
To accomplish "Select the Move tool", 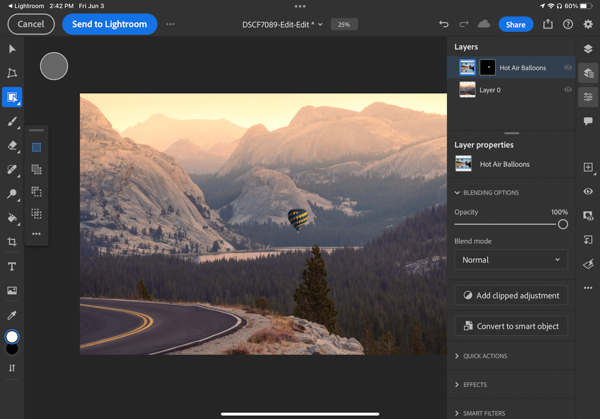I will [12, 49].
